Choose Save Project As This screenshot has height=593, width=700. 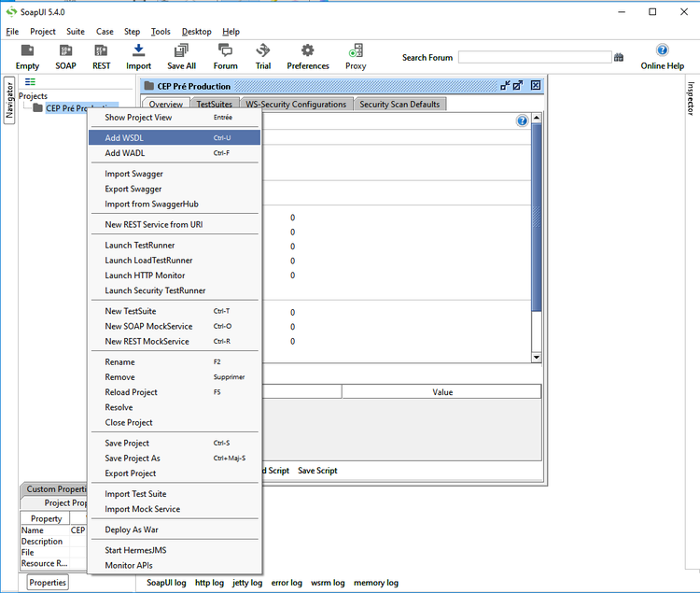[175, 459]
